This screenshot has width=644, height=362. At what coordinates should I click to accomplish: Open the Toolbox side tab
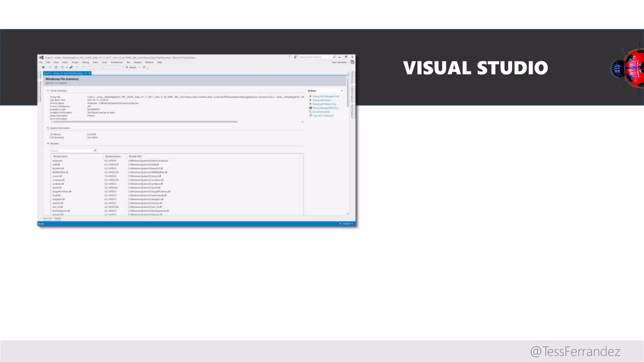40,75
